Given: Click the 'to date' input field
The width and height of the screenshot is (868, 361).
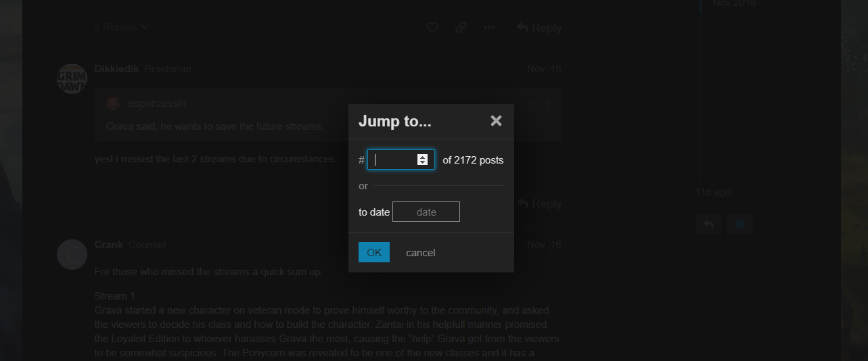Looking at the screenshot, I should [426, 212].
